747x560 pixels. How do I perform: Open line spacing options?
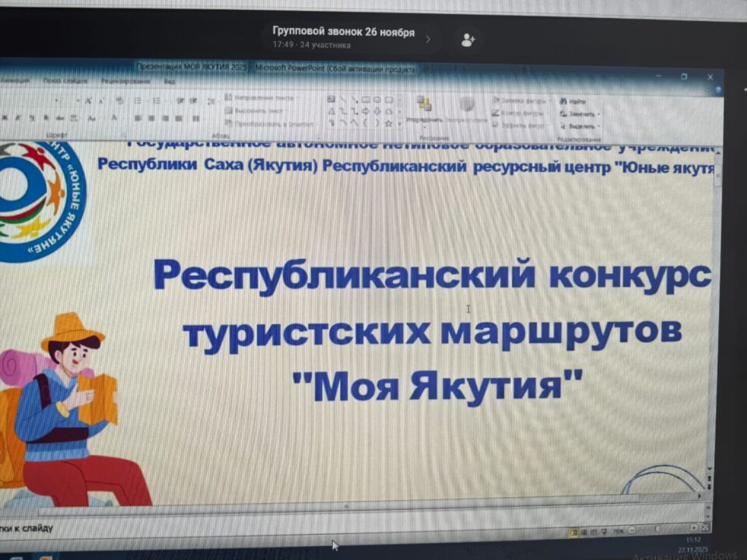(x=211, y=101)
